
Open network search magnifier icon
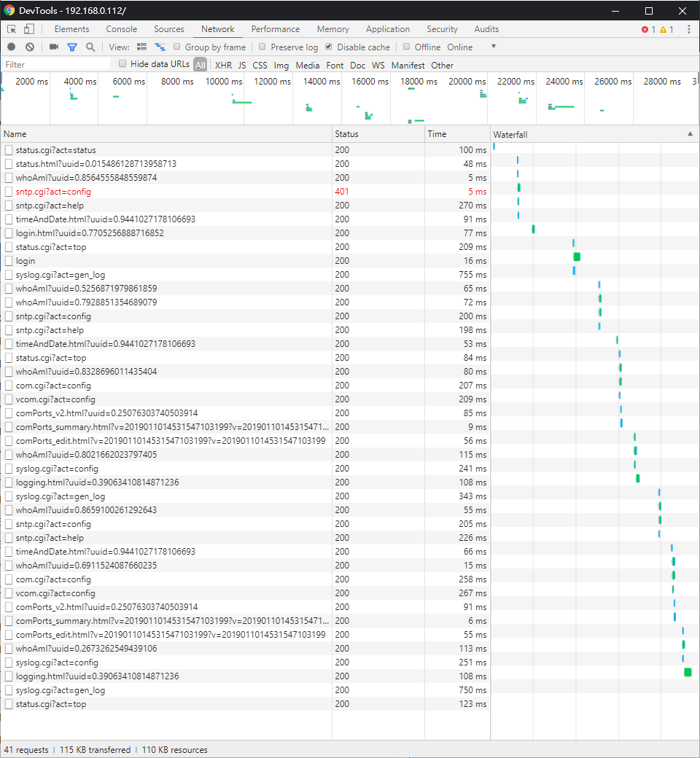pyautogui.click(x=90, y=47)
